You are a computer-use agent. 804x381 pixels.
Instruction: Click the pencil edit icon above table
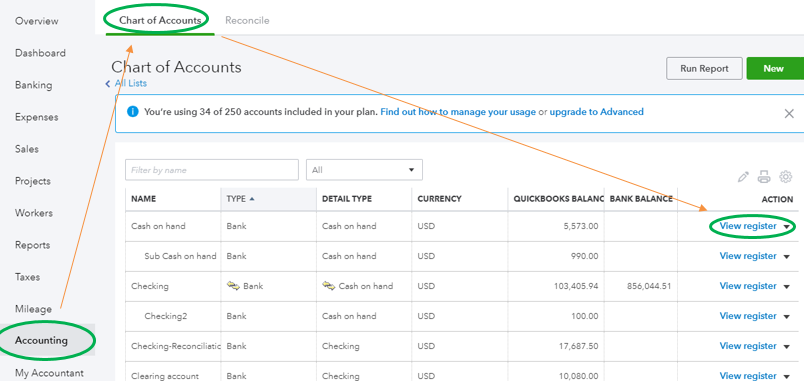(x=743, y=177)
